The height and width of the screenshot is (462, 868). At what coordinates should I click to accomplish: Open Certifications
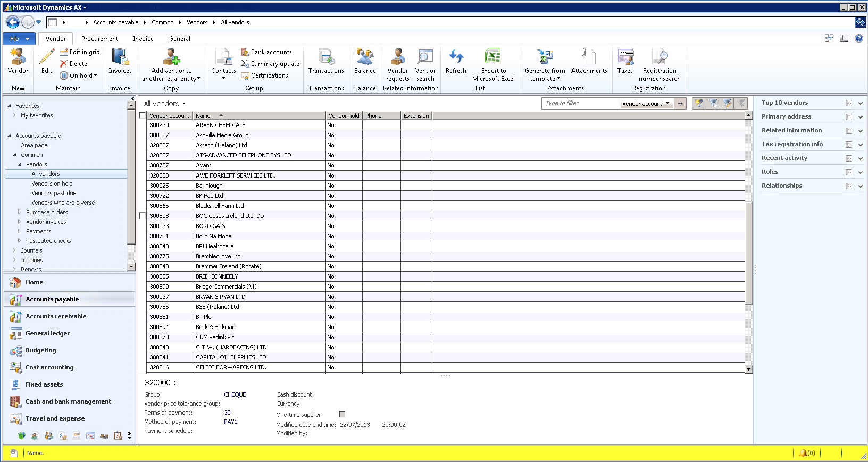pos(264,75)
